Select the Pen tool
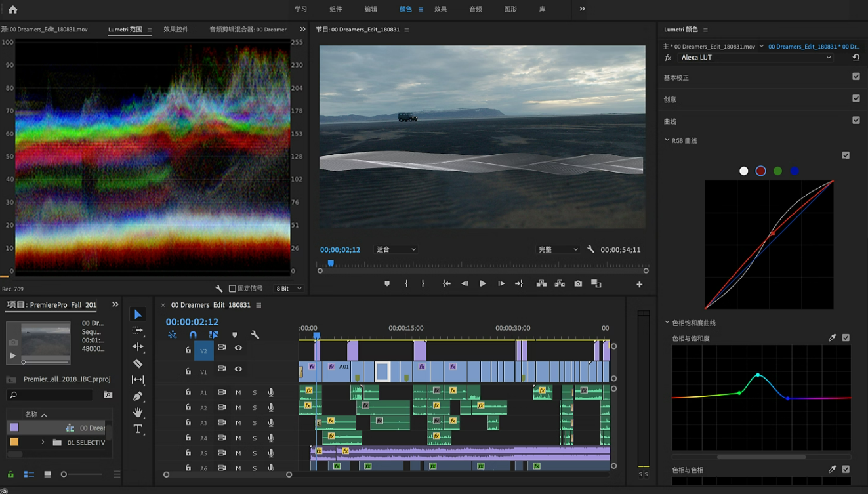 tap(138, 396)
